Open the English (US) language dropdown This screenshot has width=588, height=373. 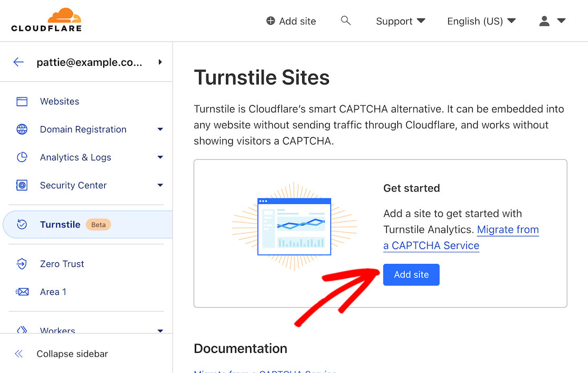tap(482, 21)
